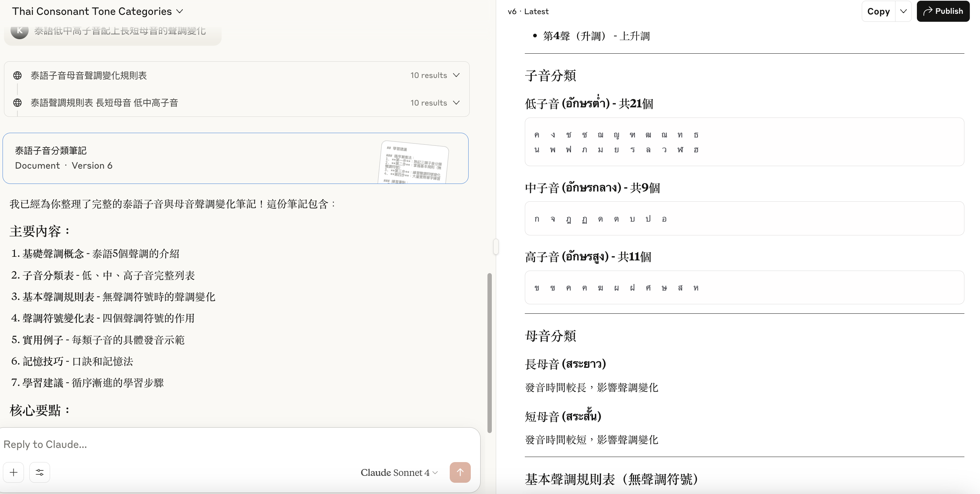Click the globe icon beside 泰語聲調規則表 長短母音 低中高子音
The image size is (980, 494).
tap(17, 103)
